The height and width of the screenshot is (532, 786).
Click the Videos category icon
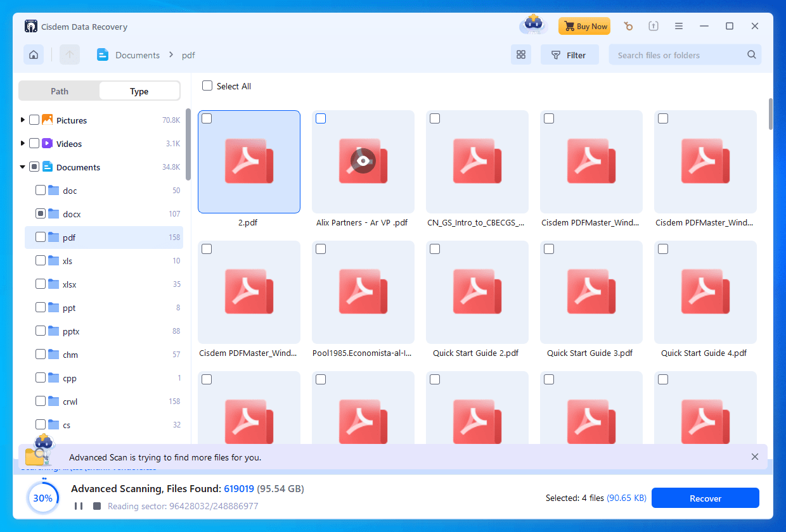(47, 143)
